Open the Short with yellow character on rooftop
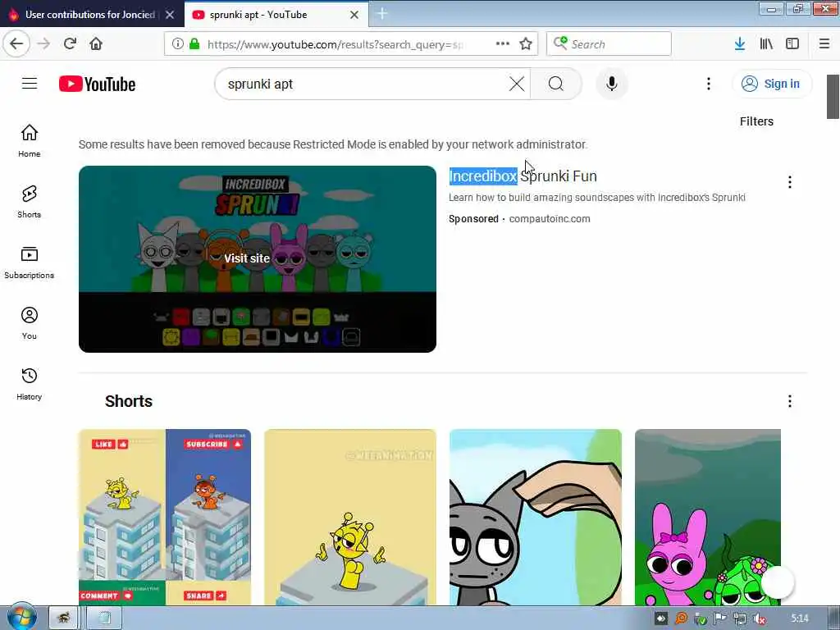Image resolution: width=840 pixels, height=630 pixels. tap(350, 517)
